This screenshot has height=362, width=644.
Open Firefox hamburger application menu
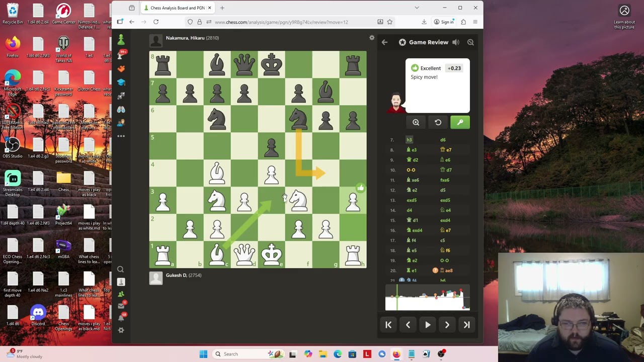[475, 22]
